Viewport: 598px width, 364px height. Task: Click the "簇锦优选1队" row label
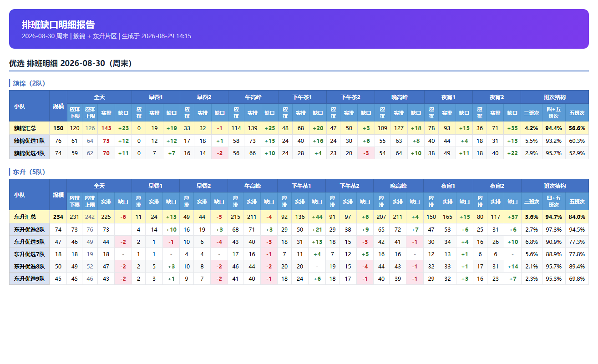(29, 141)
